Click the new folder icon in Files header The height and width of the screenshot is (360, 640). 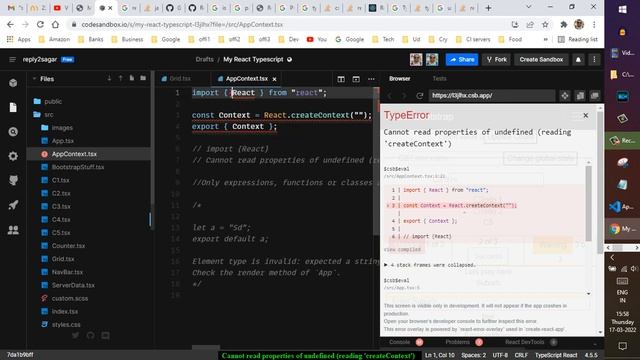pyautogui.click(x=143, y=78)
